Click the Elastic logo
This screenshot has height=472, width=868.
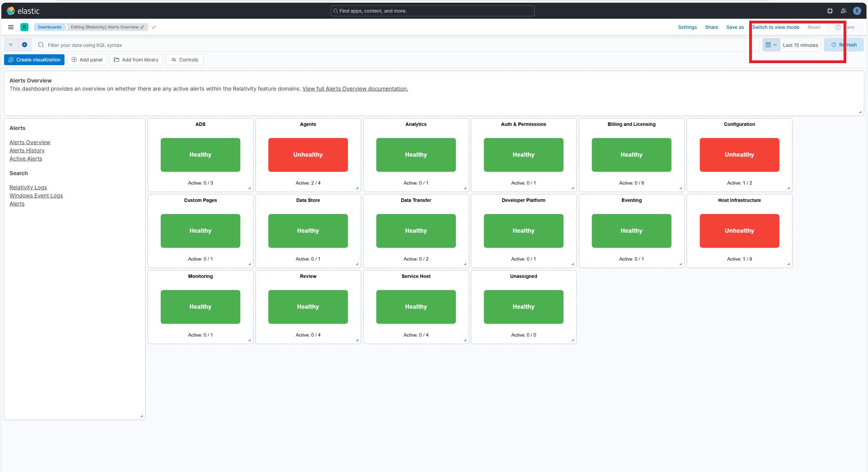[x=23, y=11]
